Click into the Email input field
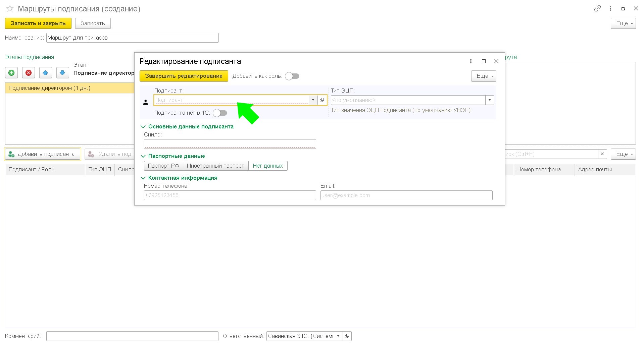Screen dimensions: 644x346 pyautogui.click(x=406, y=195)
